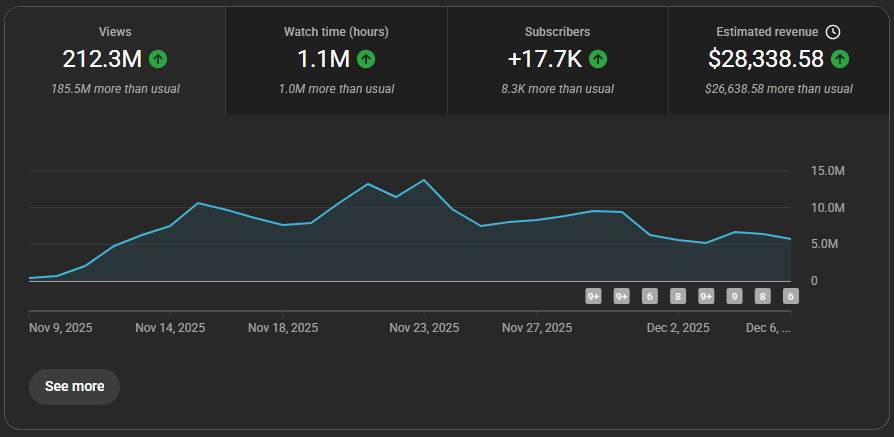Click the $28,338.58 revenue value
The image size is (894, 437).
pos(766,59)
